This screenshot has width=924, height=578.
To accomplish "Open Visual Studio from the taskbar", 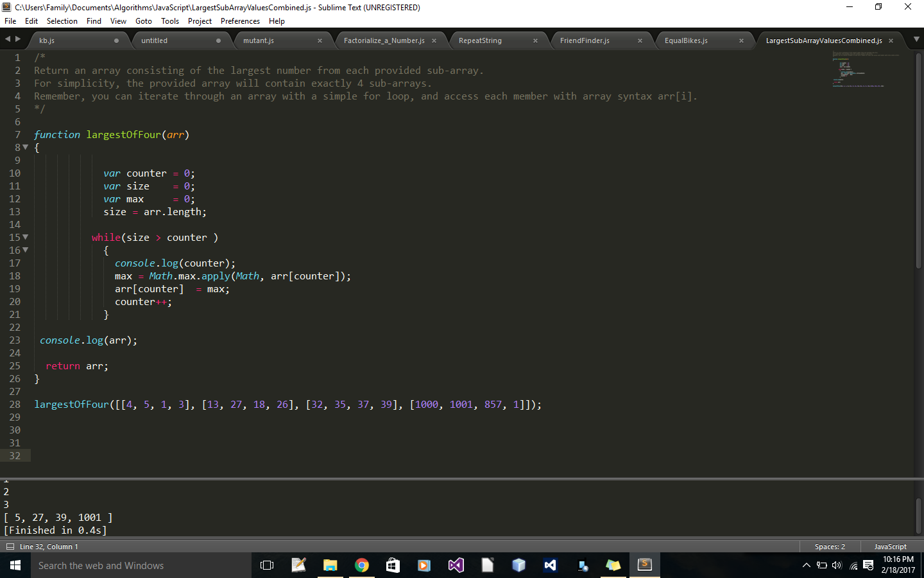I will point(456,565).
